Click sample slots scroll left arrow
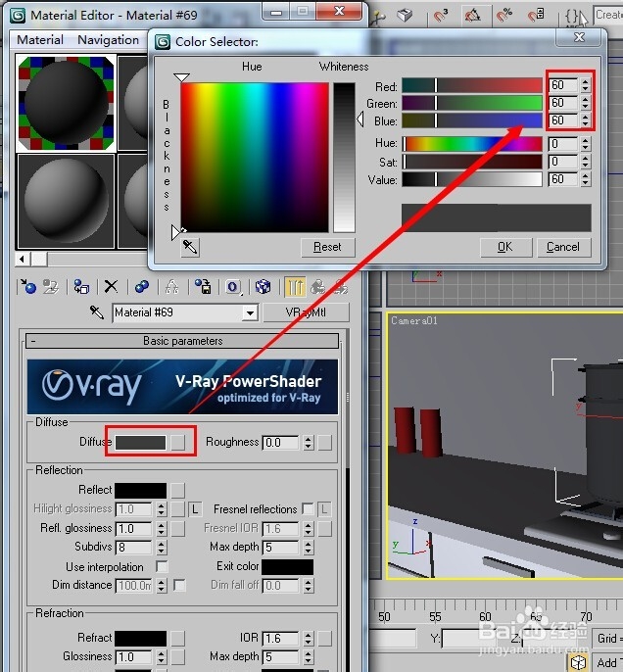Viewport: 623px width, 672px height. (x=23, y=259)
